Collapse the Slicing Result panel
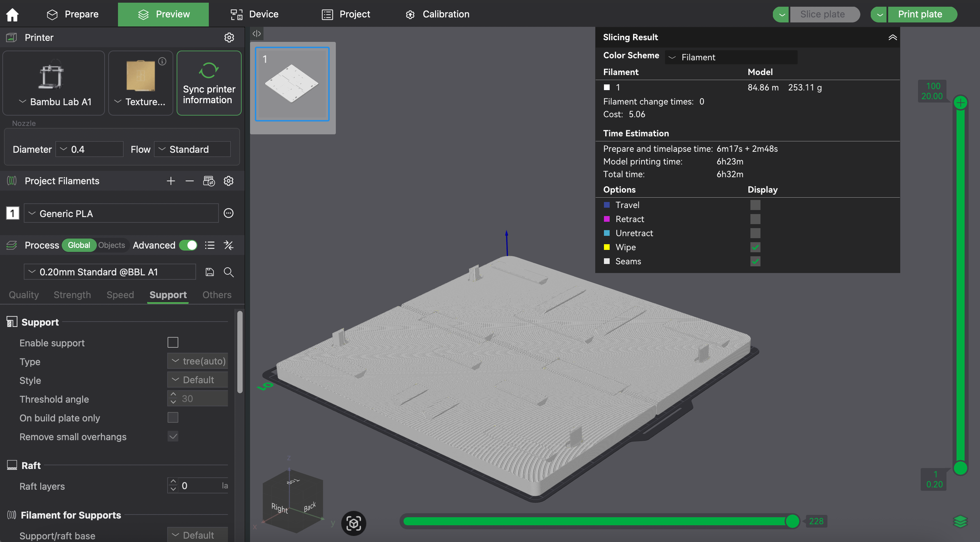The width and height of the screenshot is (980, 542). pos(893,37)
